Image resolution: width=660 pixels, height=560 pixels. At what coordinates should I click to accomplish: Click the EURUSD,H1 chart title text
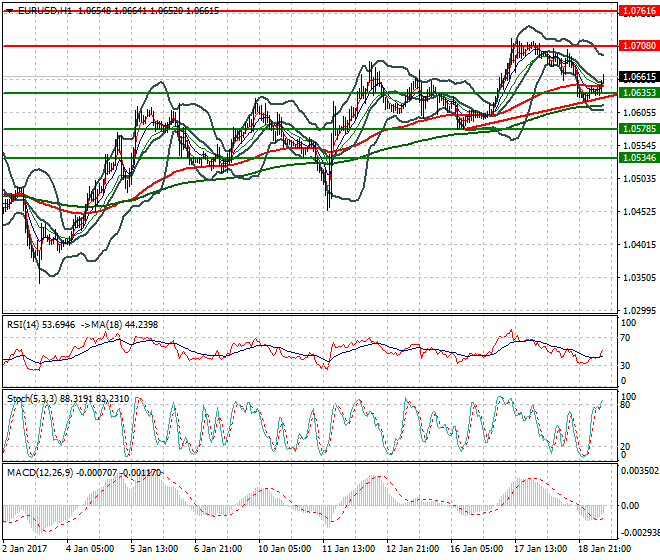[45, 11]
